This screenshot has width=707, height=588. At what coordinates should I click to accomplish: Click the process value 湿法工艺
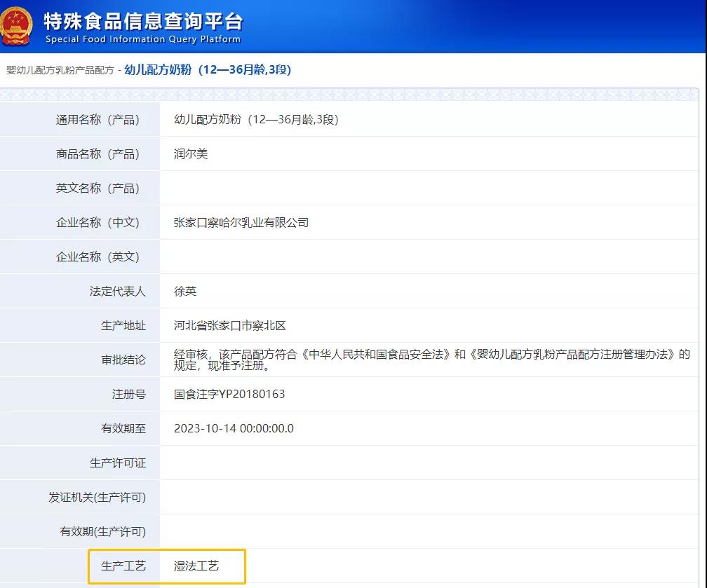196,566
